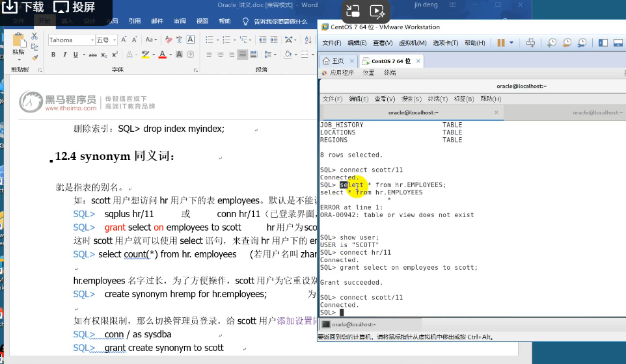Click the Increase Indent icon
Viewport: 626px width, 364px height.
point(273,40)
